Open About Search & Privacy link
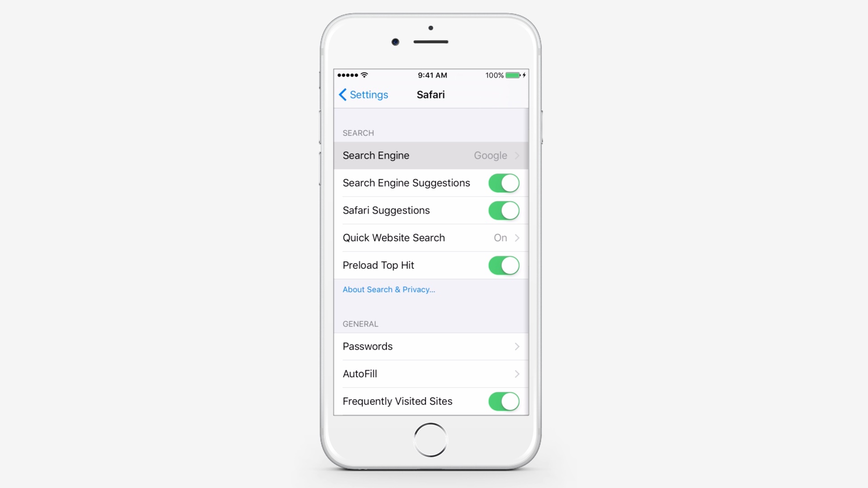This screenshot has width=868, height=488. point(388,289)
